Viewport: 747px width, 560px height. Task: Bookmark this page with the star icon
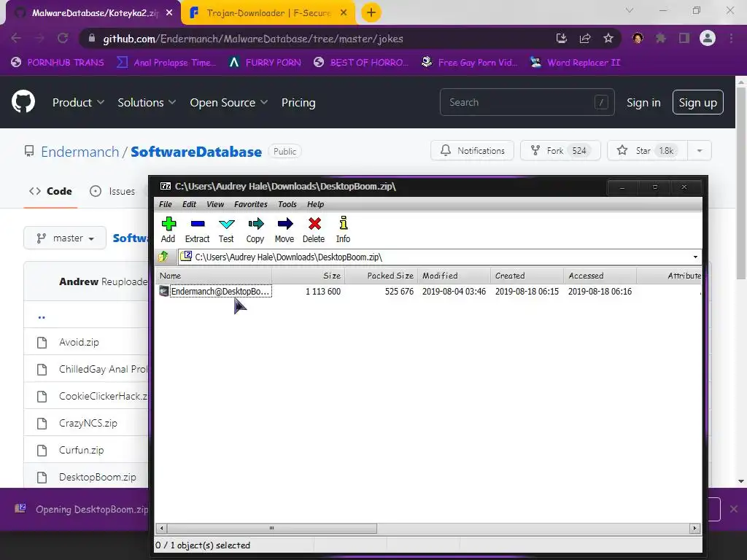point(608,38)
